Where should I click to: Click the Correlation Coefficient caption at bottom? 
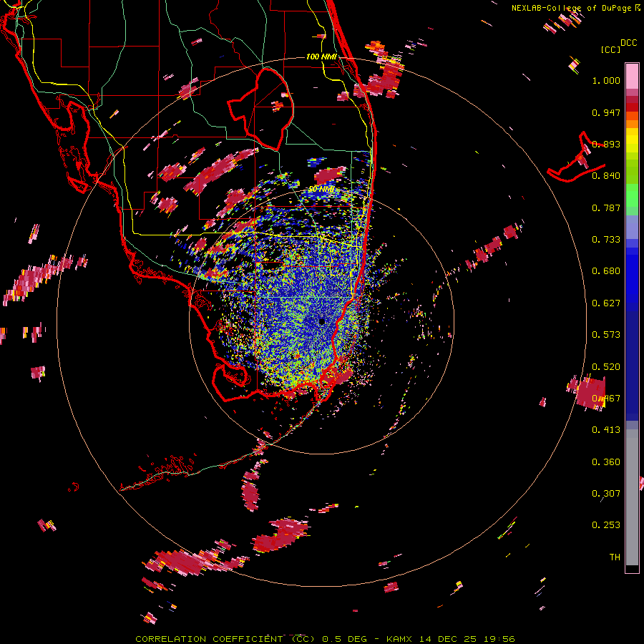325,639
